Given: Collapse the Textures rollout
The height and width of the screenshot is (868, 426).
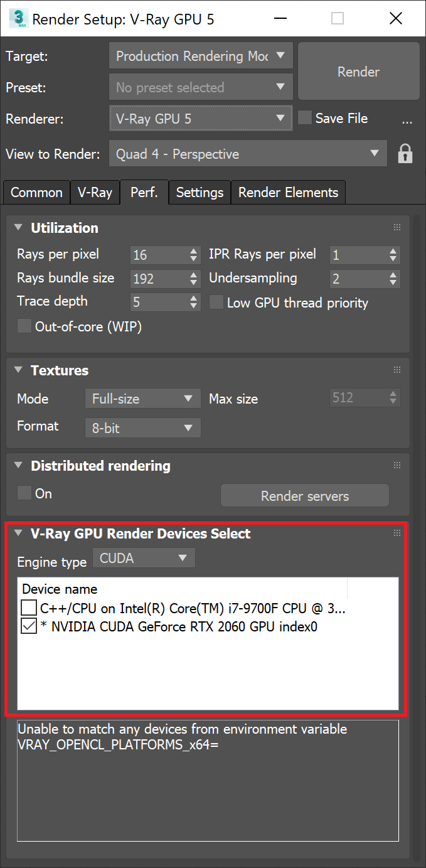Looking at the screenshot, I should click(x=18, y=370).
